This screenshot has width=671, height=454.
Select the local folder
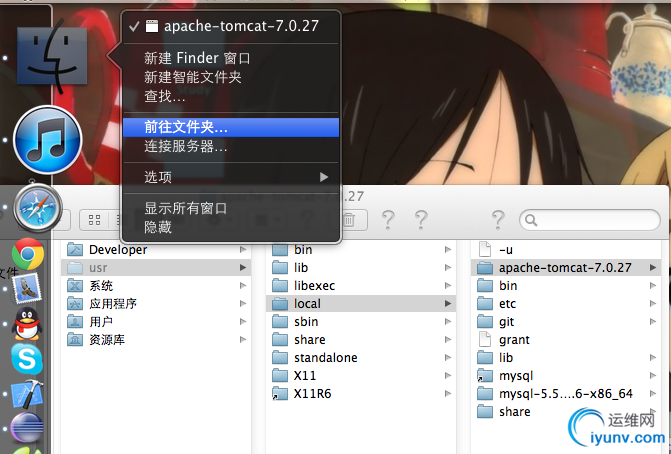(x=361, y=303)
